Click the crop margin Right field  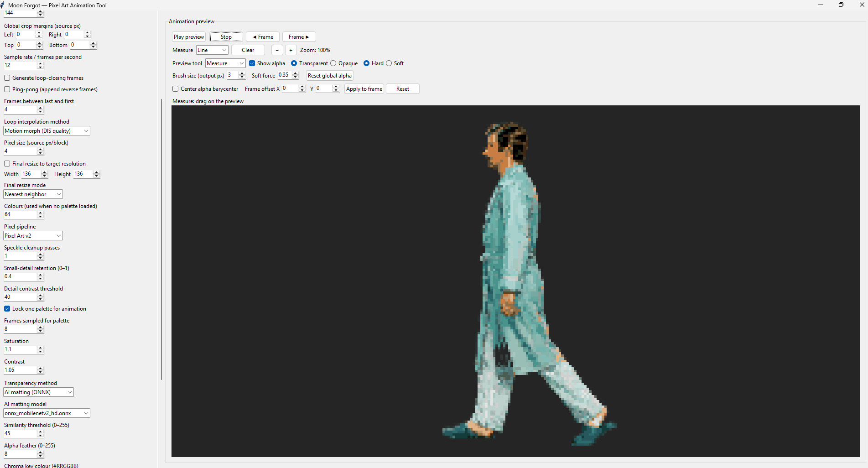[x=74, y=34]
